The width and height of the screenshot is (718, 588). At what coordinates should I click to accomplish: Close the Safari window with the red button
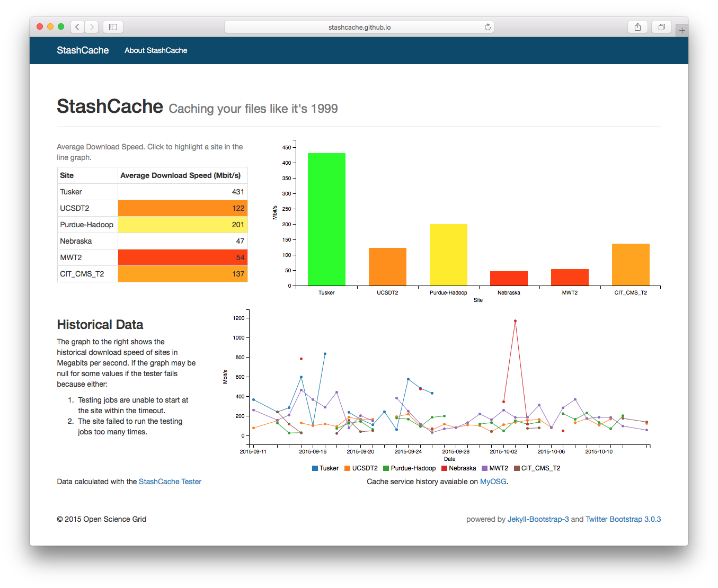click(40, 26)
